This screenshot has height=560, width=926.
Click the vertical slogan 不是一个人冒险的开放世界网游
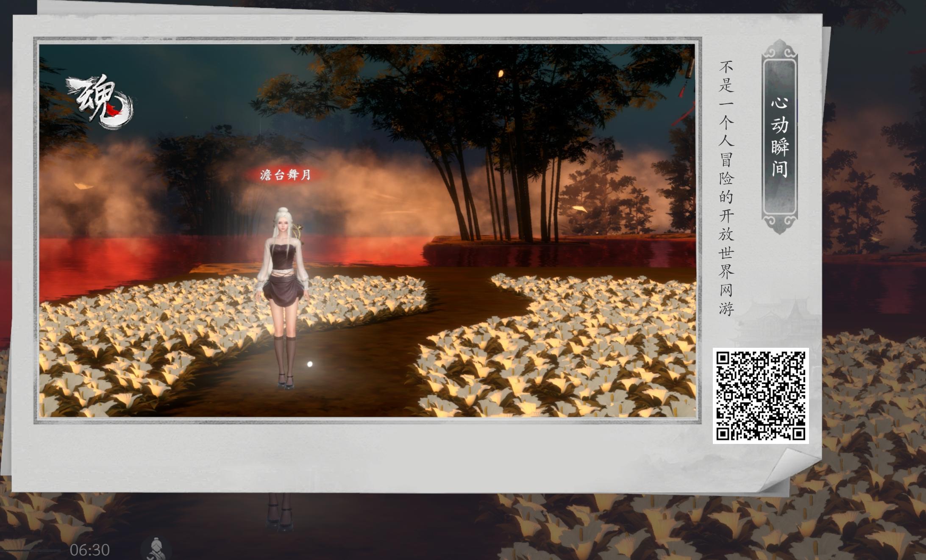click(x=726, y=189)
